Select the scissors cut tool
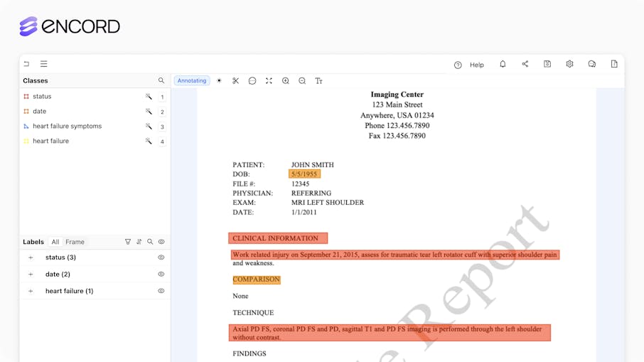The height and width of the screenshot is (362, 644). [x=235, y=81]
